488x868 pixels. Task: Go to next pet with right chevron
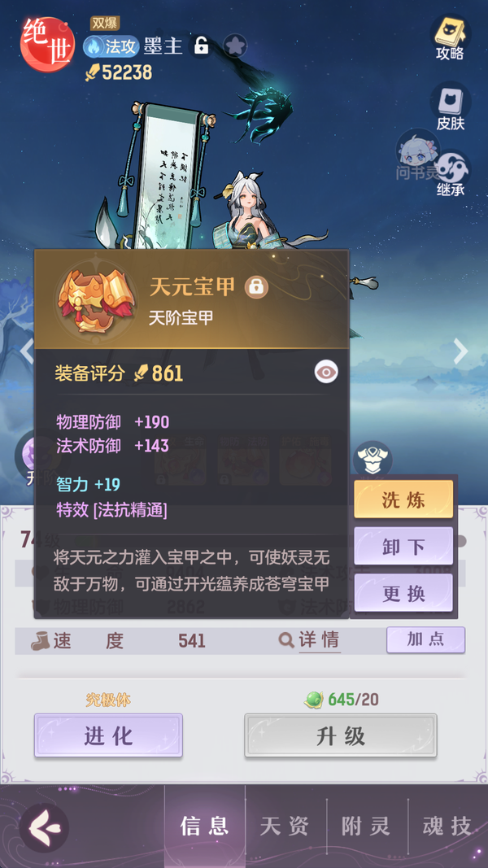tap(460, 351)
